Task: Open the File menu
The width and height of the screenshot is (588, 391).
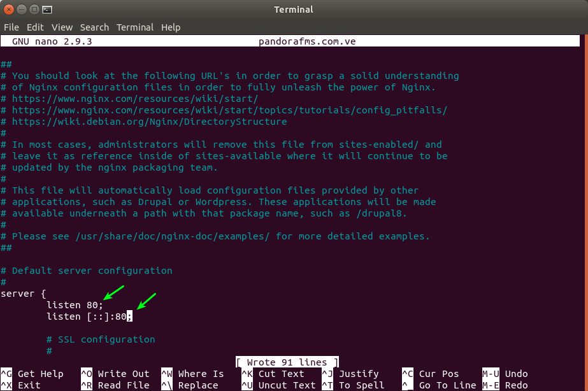Action: tap(11, 27)
